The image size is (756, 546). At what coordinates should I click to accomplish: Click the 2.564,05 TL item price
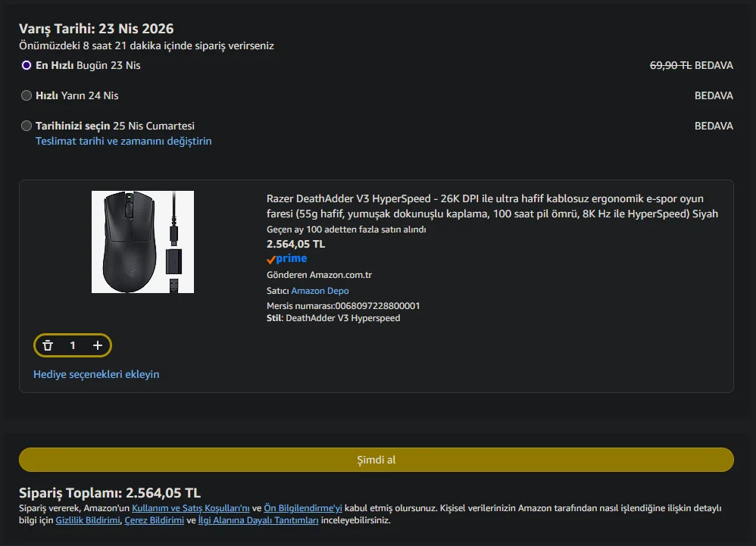point(295,244)
